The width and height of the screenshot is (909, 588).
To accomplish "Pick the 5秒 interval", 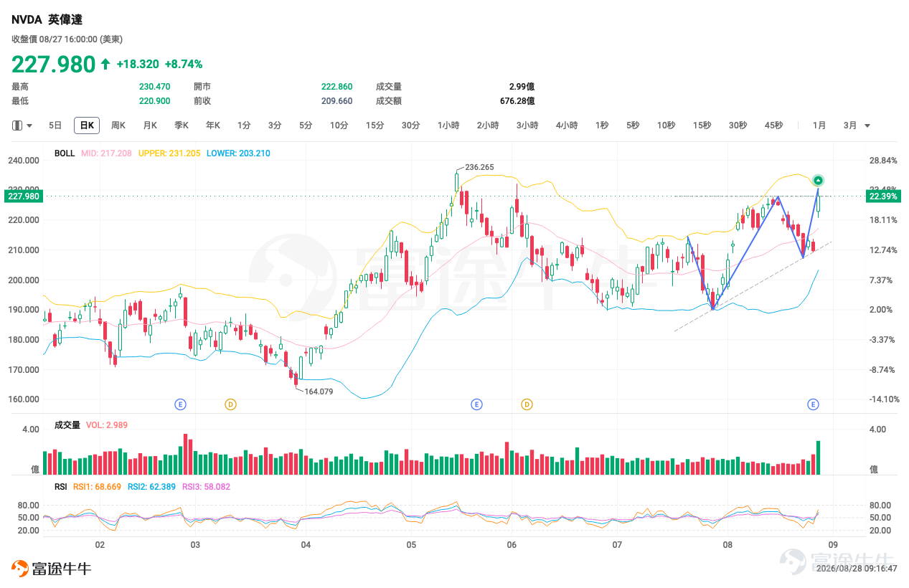I will click(x=633, y=125).
